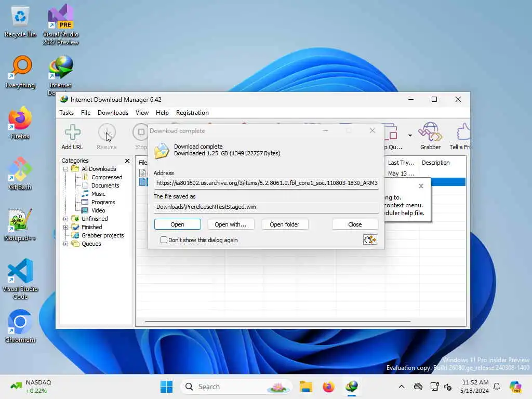This screenshot has height=399, width=532.
Task: Select Grabber projects in category tree
Action: 102,235
